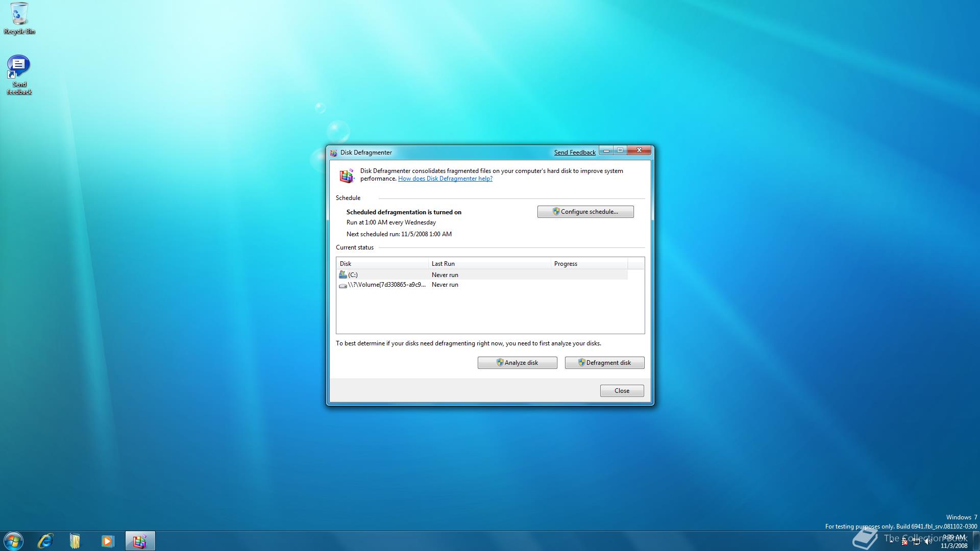Click Disk Defragmenter taskbar button

140,541
